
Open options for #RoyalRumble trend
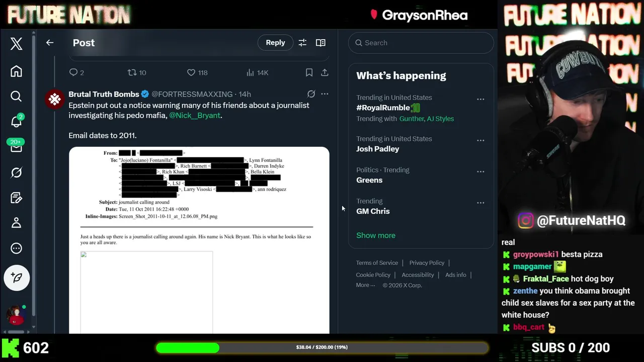tap(480, 99)
